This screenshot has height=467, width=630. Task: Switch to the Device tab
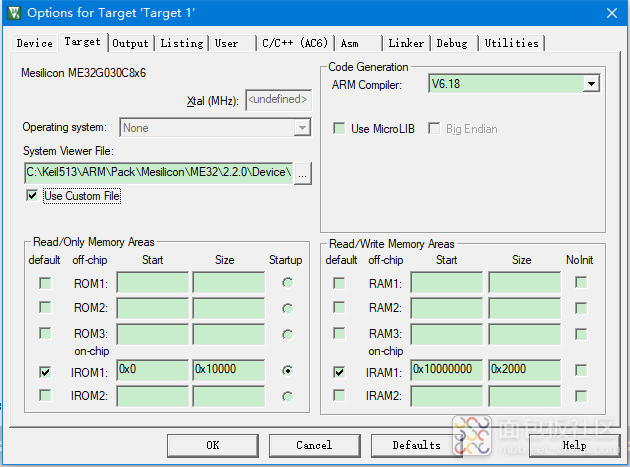(x=35, y=43)
